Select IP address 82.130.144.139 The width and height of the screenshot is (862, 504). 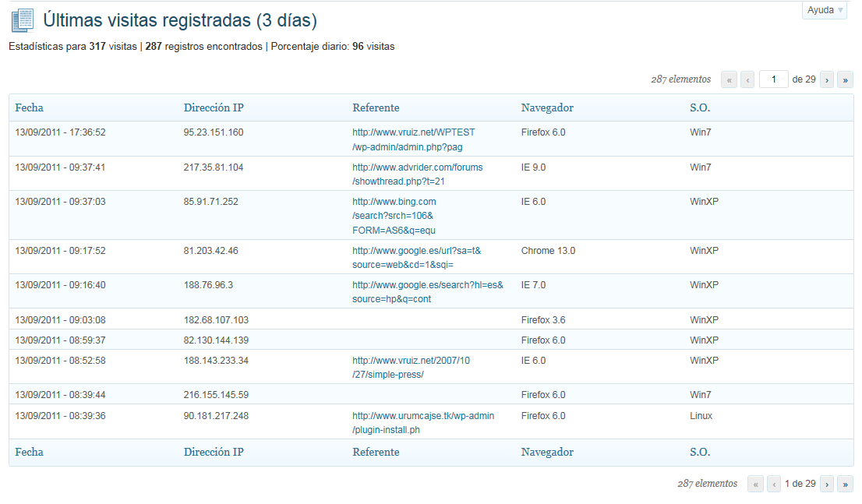[216, 340]
